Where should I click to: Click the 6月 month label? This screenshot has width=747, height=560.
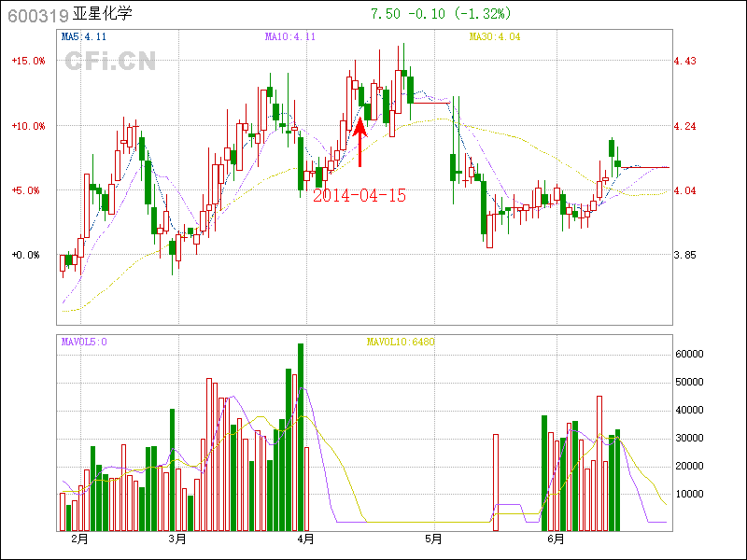pos(556,539)
